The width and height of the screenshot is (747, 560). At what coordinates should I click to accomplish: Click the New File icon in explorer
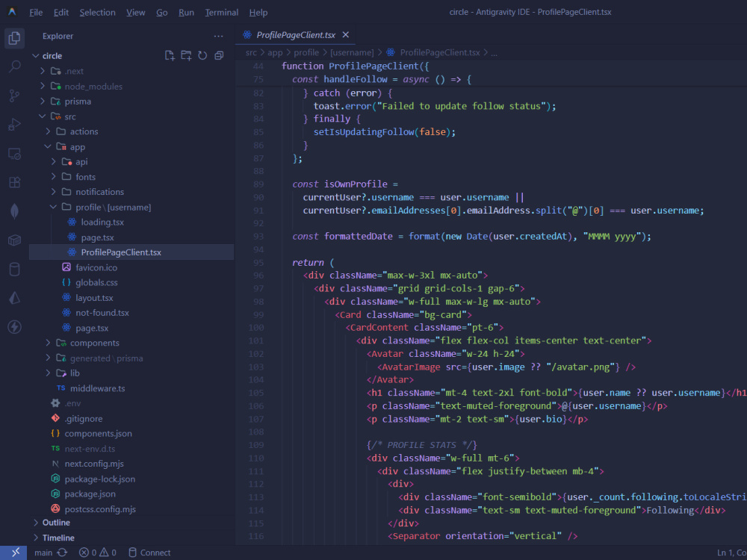click(x=170, y=55)
